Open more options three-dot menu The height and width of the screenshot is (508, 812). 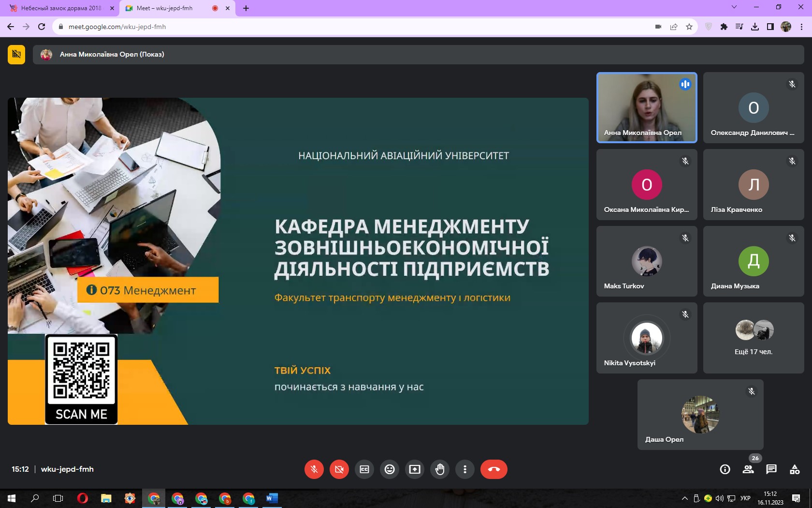tap(465, 469)
